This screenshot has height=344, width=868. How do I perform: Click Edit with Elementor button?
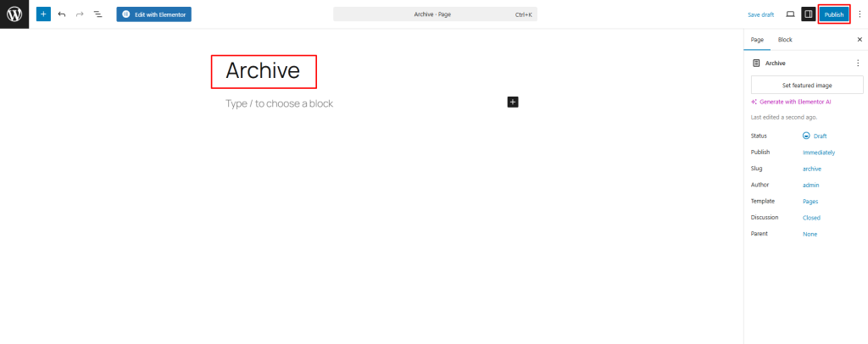tap(154, 14)
